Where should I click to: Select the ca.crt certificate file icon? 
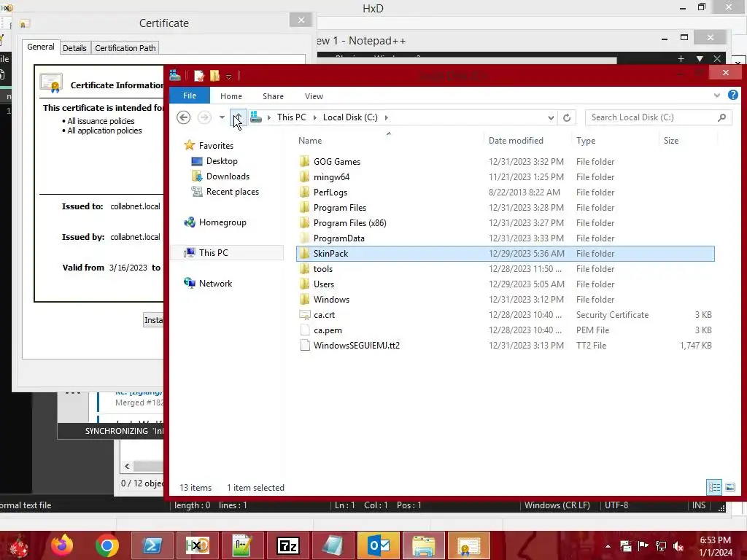[305, 315]
